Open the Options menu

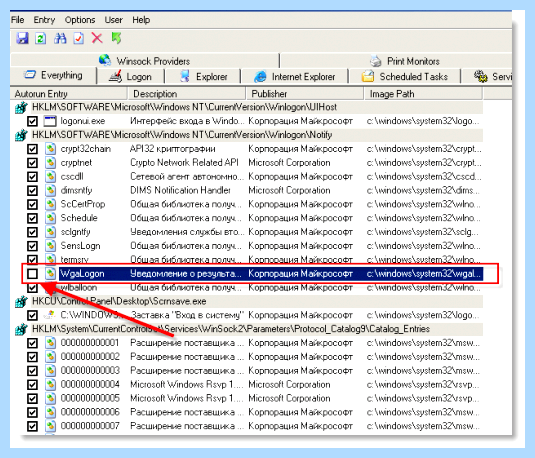click(80, 20)
